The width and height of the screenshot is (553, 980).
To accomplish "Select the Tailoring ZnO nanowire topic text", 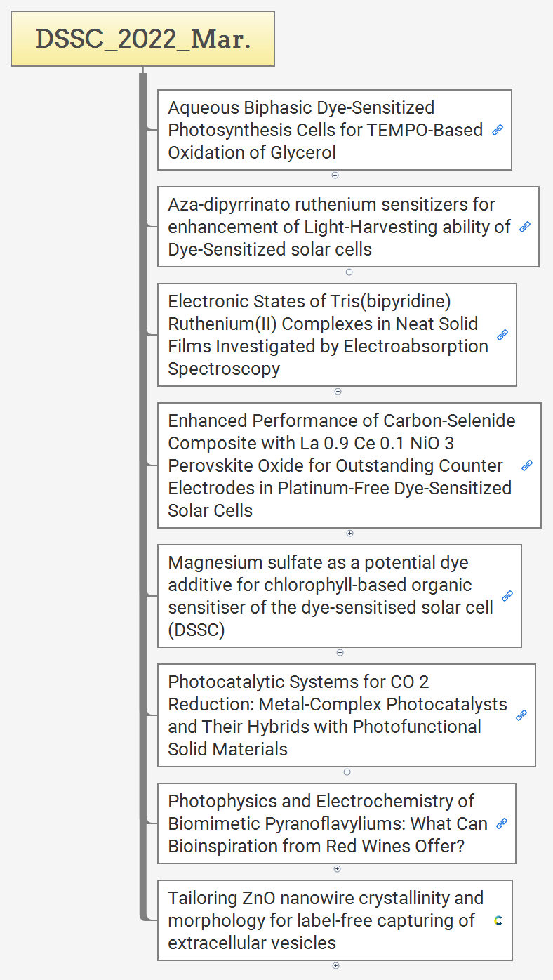I will pyautogui.click(x=325, y=920).
